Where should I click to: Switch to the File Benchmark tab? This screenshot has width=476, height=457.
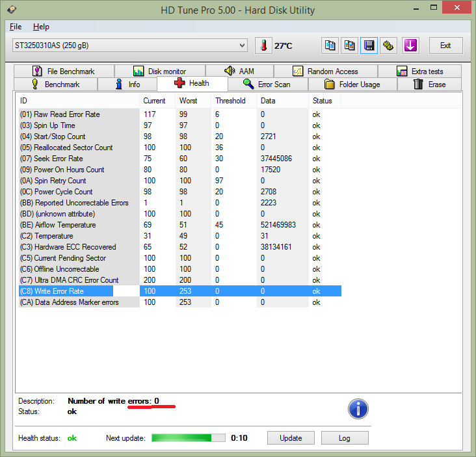pyautogui.click(x=64, y=72)
